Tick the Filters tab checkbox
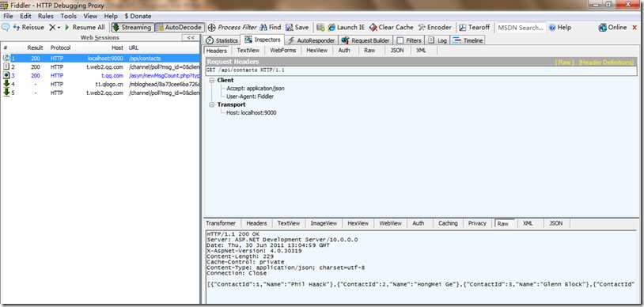 pos(400,40)
